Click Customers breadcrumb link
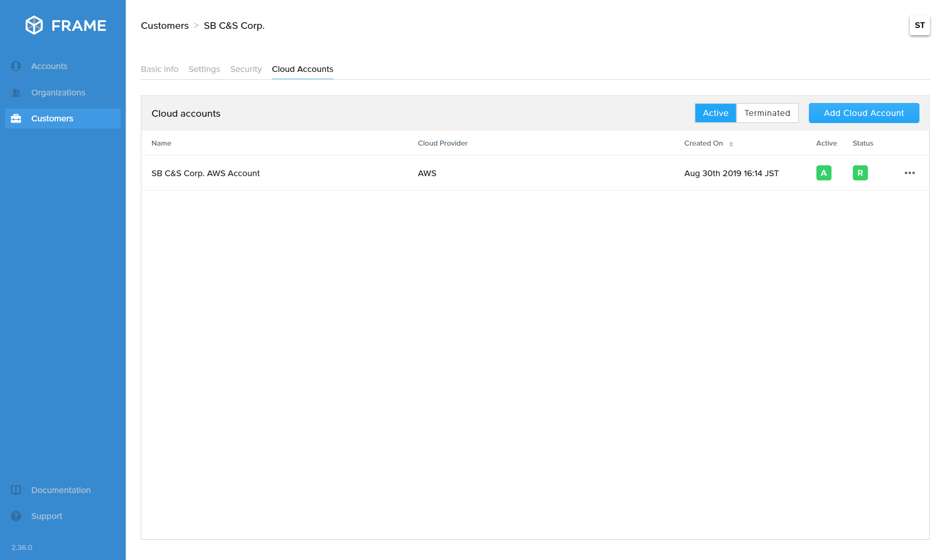Screen dimensions: 945x560 click(165, 26)
